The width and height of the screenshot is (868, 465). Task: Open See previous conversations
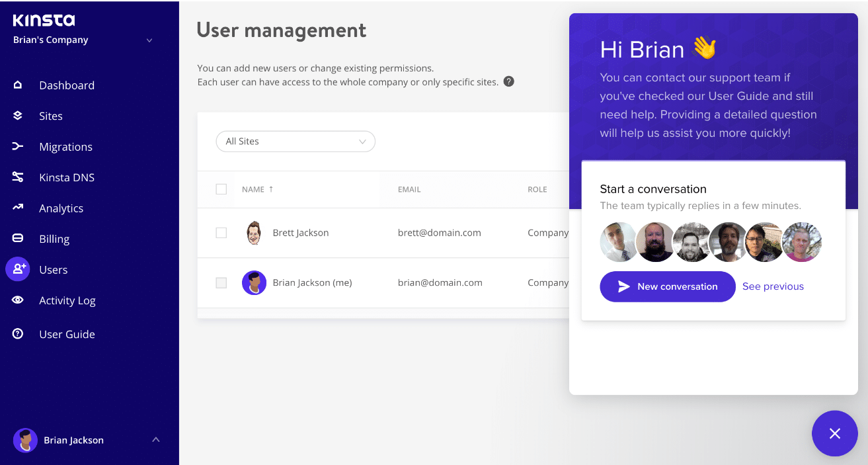pyautogui.click(x=772, y=286)
